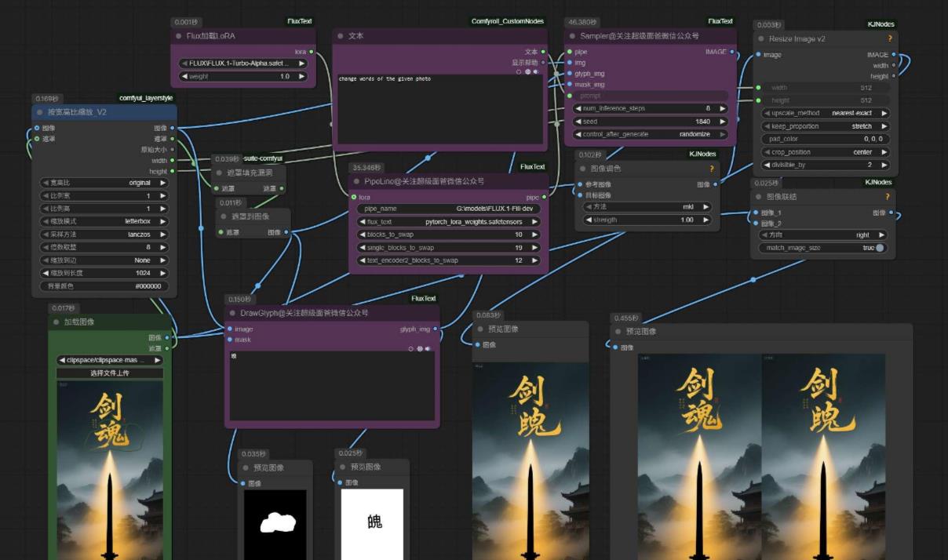Viewport: 948px width, 560px height.
Task: Toggle the match_image_size switch
Action: pos(880,248)
